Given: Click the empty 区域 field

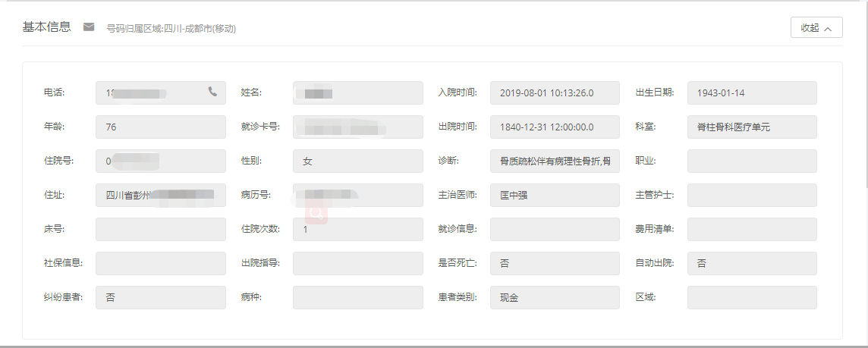Looking at the screenshot, I should [x=752, y=298].
